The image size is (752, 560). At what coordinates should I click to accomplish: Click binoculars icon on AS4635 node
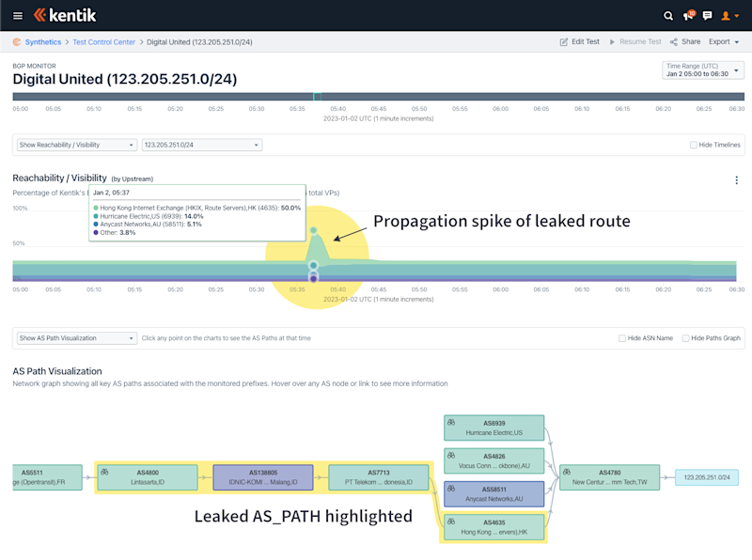451,521
